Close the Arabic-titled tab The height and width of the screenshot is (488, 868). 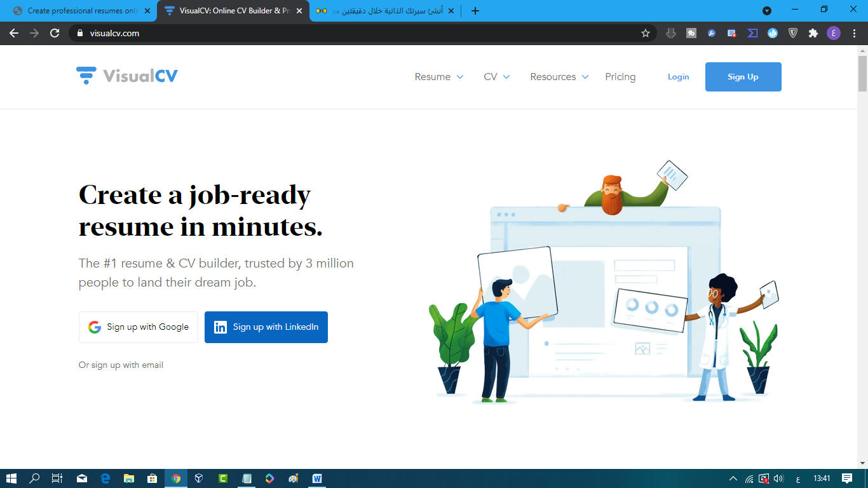click(x=451, y=11)
